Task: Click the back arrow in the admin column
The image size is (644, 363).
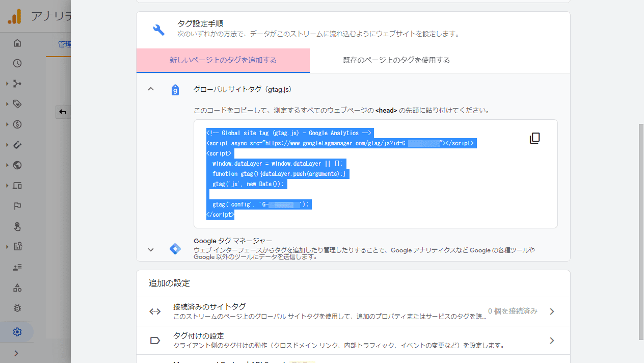Action: pyautogui.click(x=63, y=112)
